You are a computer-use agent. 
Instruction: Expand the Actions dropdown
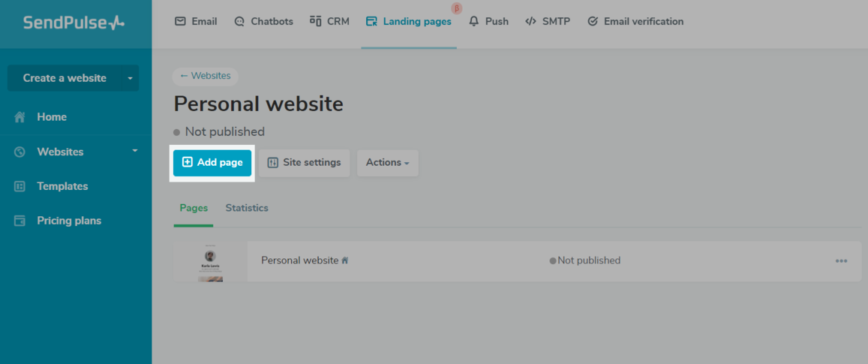(387, 163)
